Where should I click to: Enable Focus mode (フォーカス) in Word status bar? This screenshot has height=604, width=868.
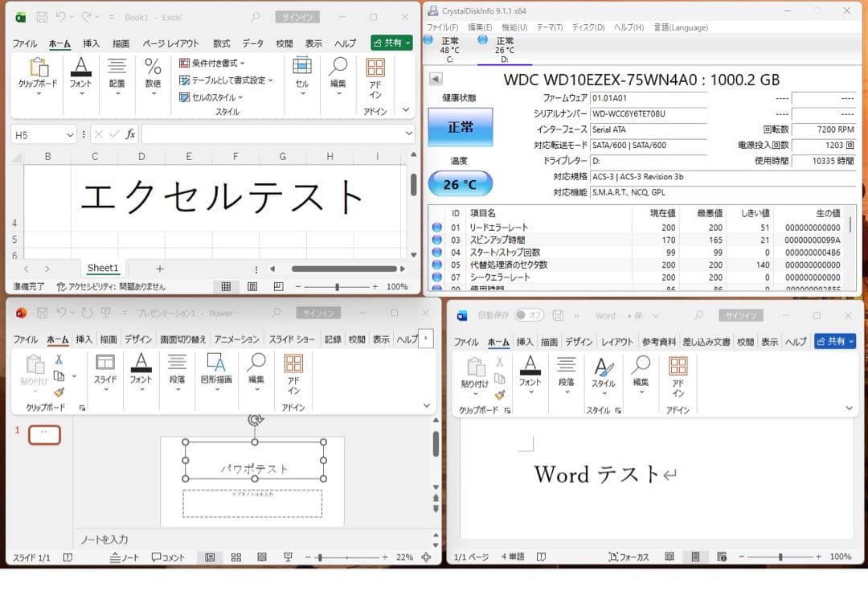pos(628,556)
